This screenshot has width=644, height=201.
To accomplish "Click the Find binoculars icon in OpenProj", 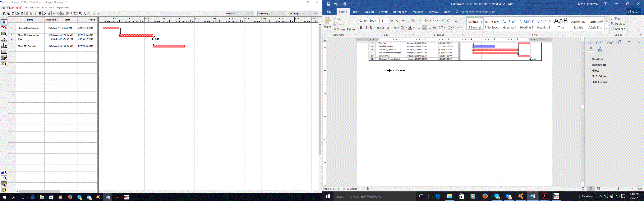I will coord(40,14).
